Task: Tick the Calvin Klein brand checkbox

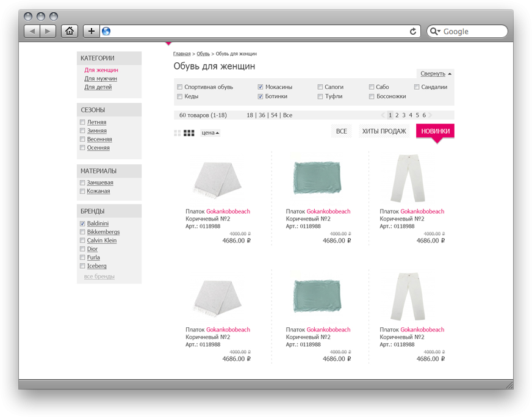Action: click(x=82, y=241)
